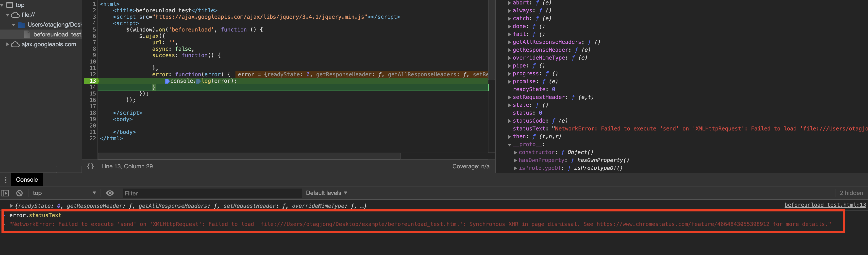The image size is (868, 255).
Task: Expand the constructor property under __proto__
Action: 516,153
